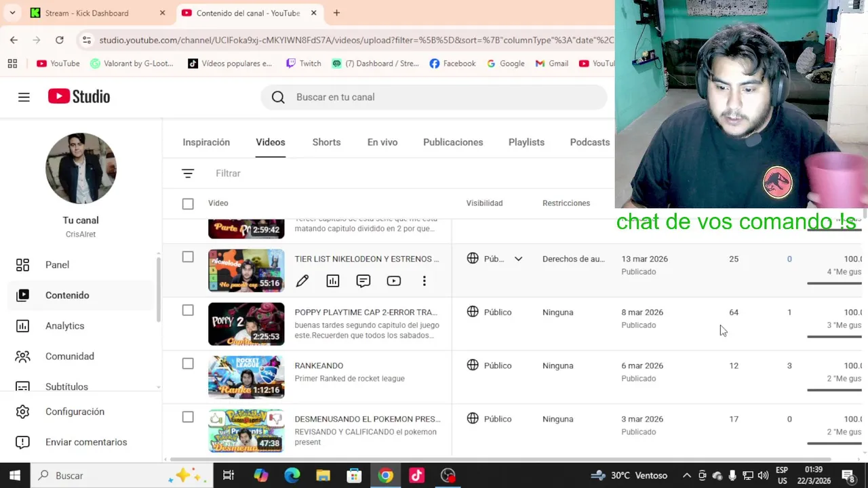
Task: Open Subtítulos in sidebar
Action: coord(66,387)
